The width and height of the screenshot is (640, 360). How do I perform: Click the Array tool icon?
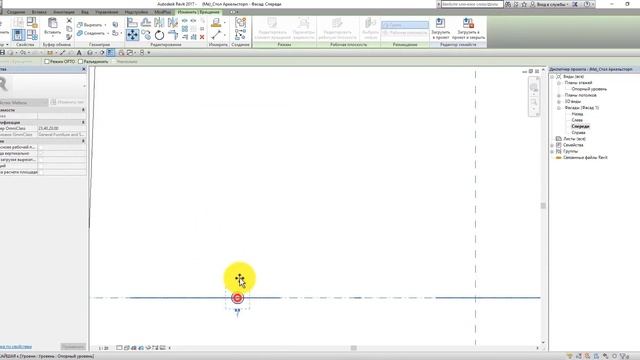[185, 29]
